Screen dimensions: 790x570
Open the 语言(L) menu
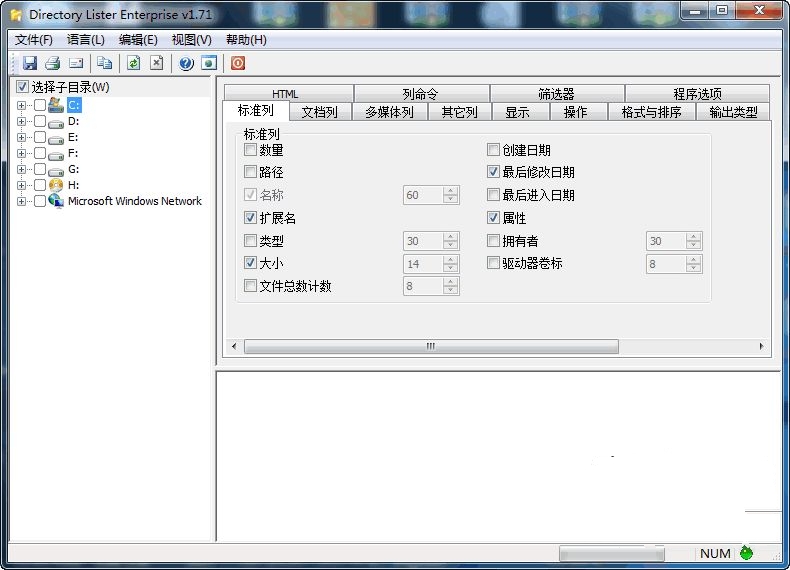[x=86, y=40]
